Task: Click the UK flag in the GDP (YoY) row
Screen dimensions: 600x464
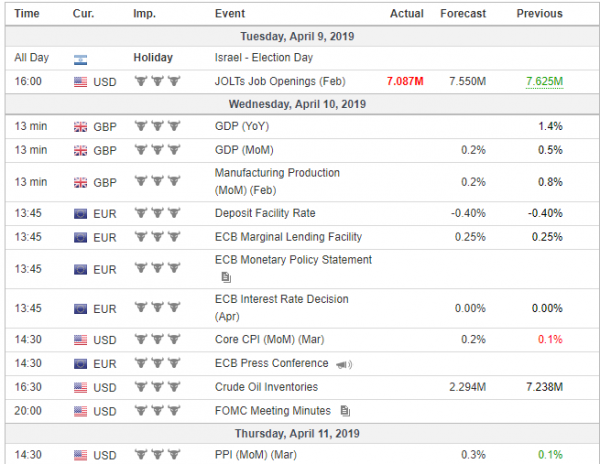Action: click(80, 127)
